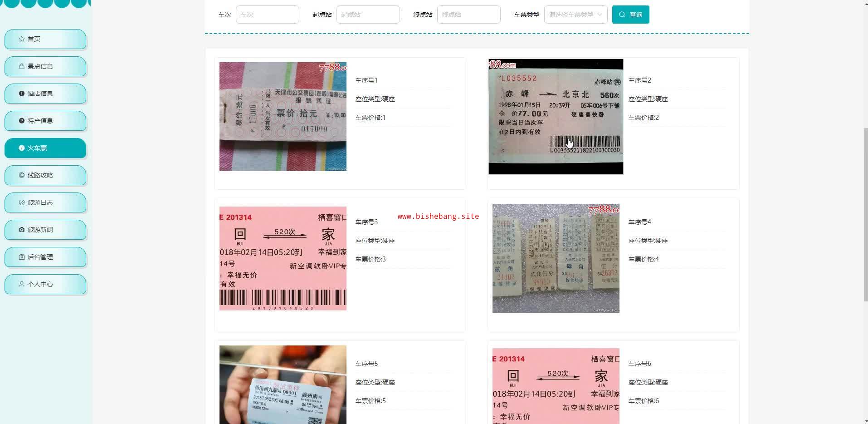Open the hand-held ticket image for 车序号5
The width and height of the screenshot is (868, 424).
tap(283, 385)
